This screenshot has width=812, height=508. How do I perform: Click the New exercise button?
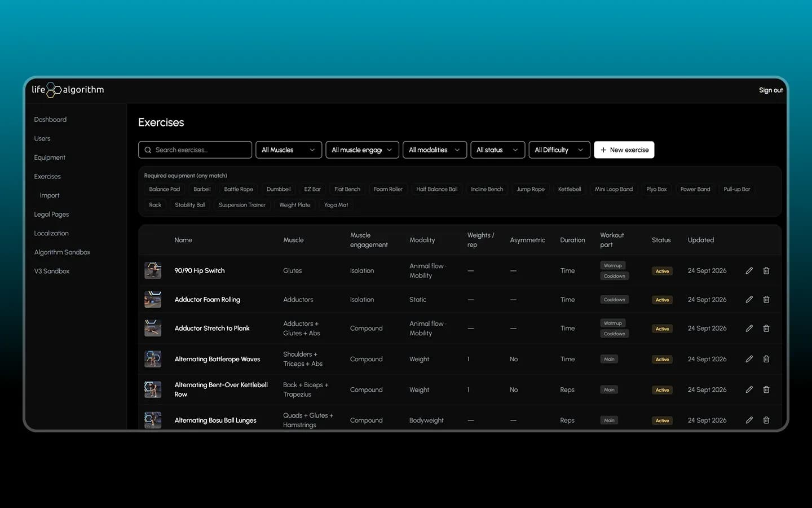pyautogui.click(x=624, y=150)
